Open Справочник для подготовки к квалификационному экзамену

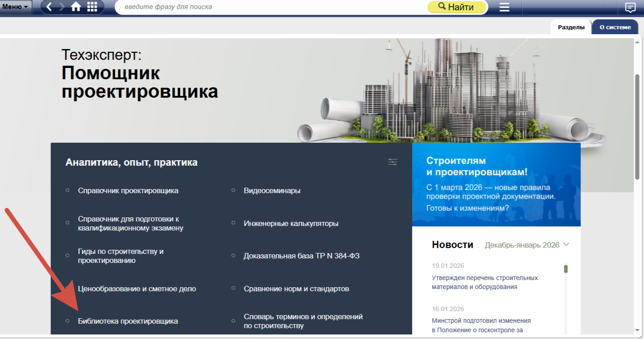pyautogui.click(x=131, y=223)
